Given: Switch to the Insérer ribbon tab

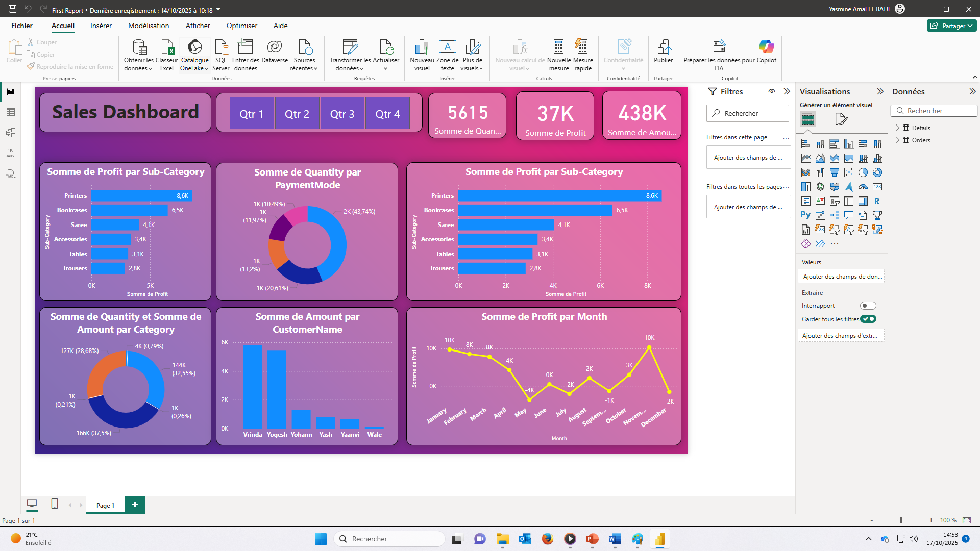Looking at the screenshot, I should pos(101,26).
